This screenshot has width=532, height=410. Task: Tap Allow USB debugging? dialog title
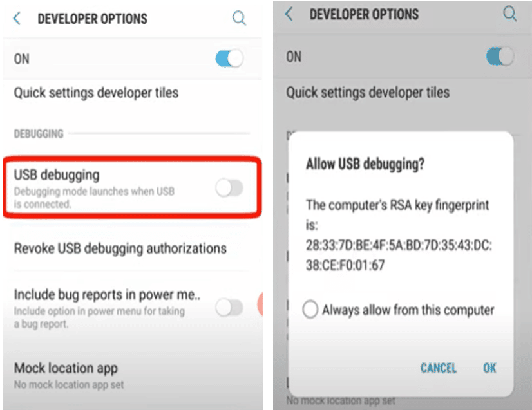pos(365,164)
